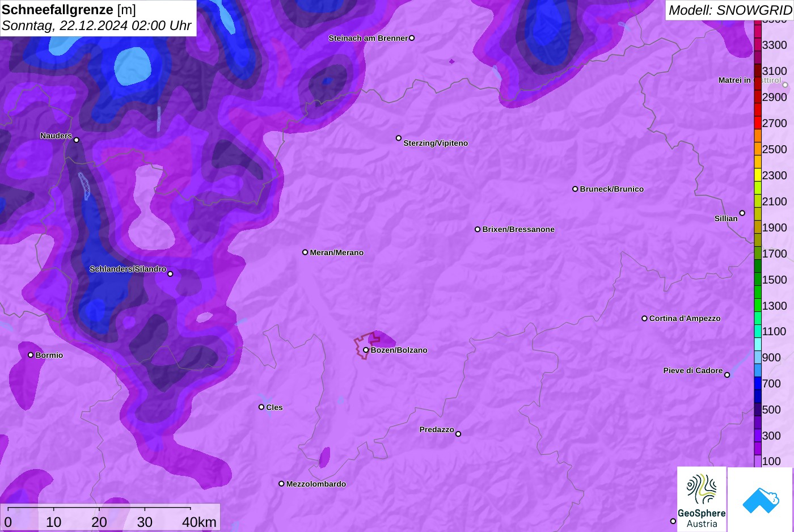Viewport: 794px width, 532px height.
Task: Click the Steinach am Brenner marker dot
Action: tap(412, 38)
